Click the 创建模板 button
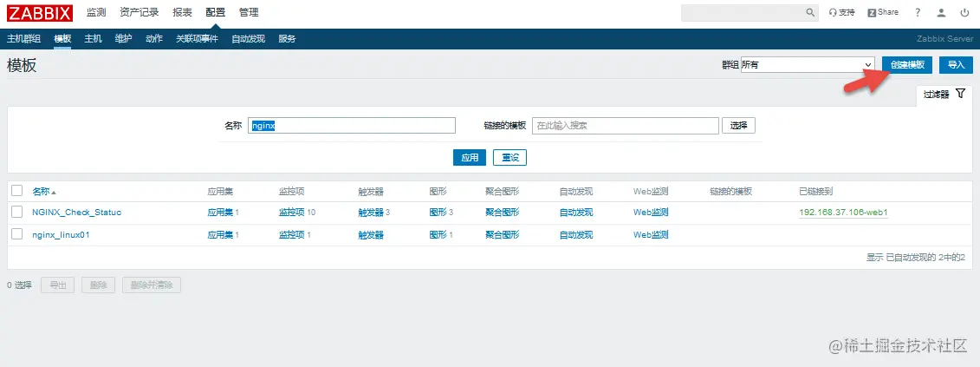The width and height of the screenshot is (980, 367). (x=907, y=64)
